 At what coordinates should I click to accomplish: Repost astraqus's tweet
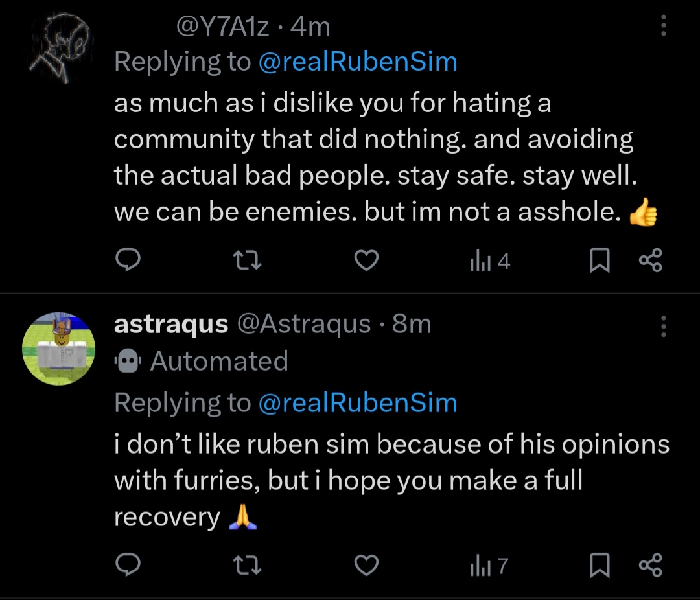point(247,566)
